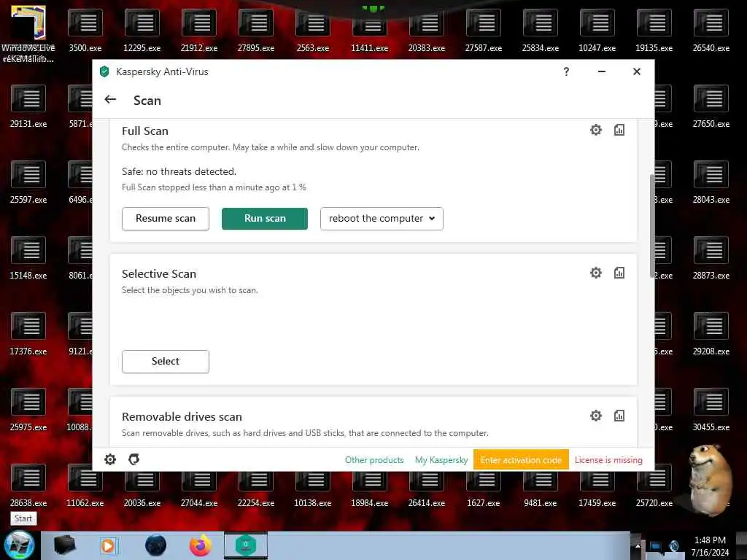This screenshot has width=747, height=560.
Task: Expand the reboot the computer dropdown
Action: pyautogui.click(x=382, y=219)
